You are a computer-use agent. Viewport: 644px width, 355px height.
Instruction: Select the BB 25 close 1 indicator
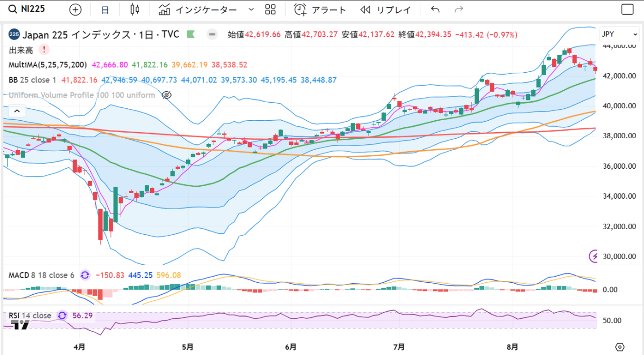(33, 80)
